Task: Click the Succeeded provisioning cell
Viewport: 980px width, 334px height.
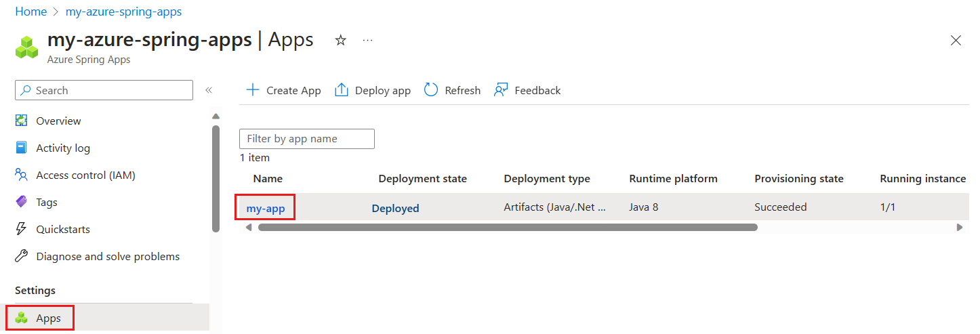Action: 781,207
